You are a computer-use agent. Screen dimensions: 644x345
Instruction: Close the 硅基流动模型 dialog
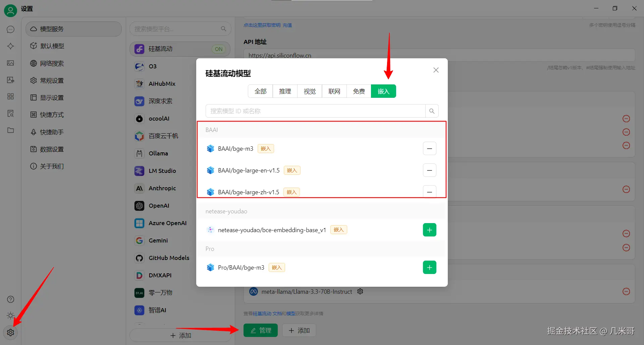click(x=436, y=70)
